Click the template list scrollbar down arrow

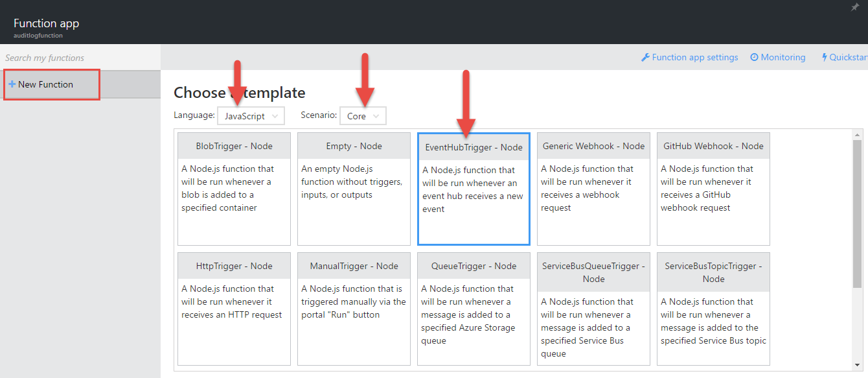coord(857,365)
